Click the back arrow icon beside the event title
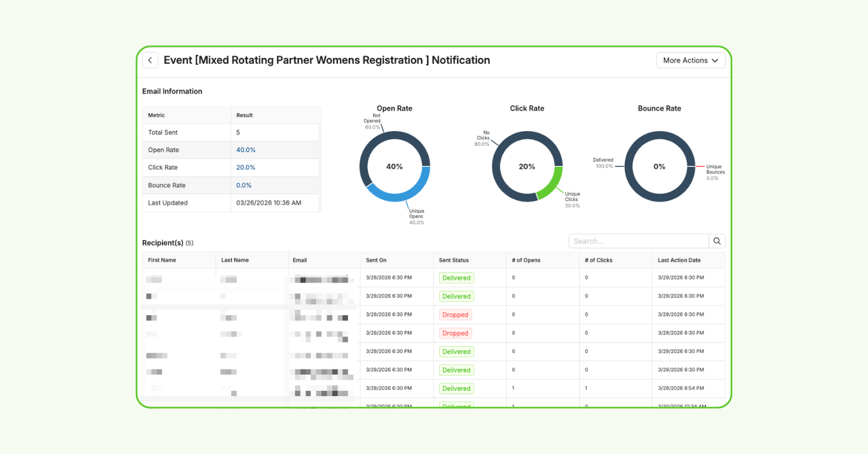Screen dimensions: 868x454 (150, 60)
